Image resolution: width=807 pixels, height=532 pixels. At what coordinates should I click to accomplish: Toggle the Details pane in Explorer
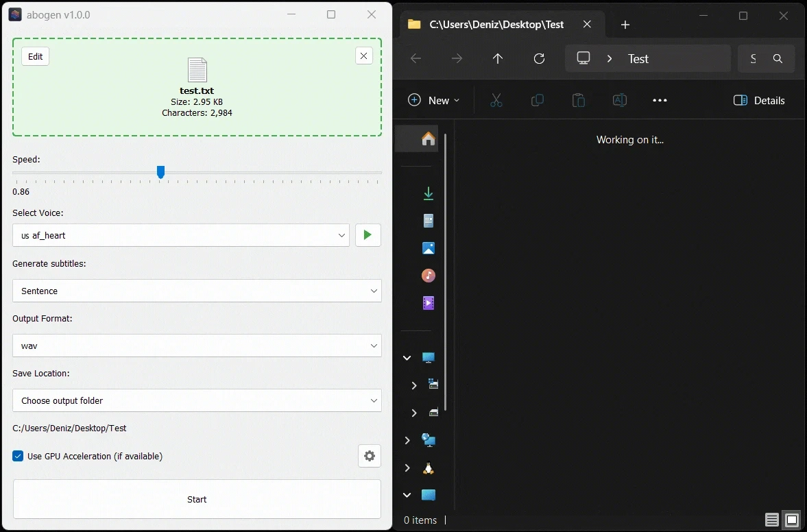(x=759, y=100)
